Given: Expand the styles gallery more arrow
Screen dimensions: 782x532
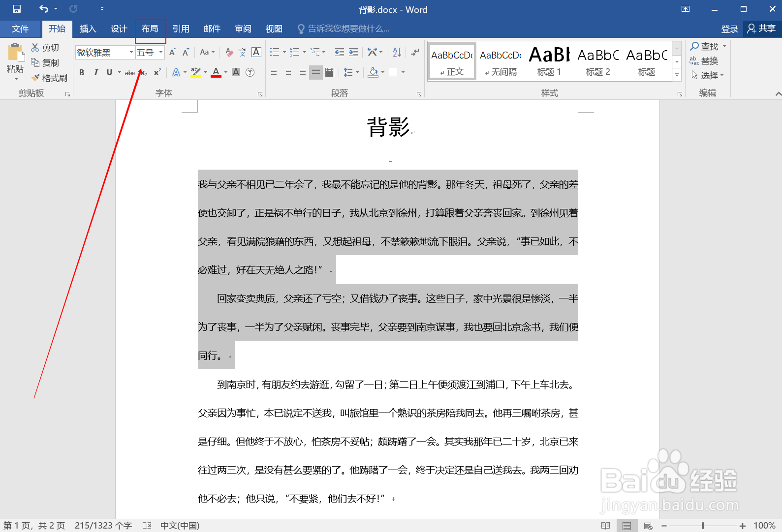Looking at the screenshot, I should (x=677, y=75).
